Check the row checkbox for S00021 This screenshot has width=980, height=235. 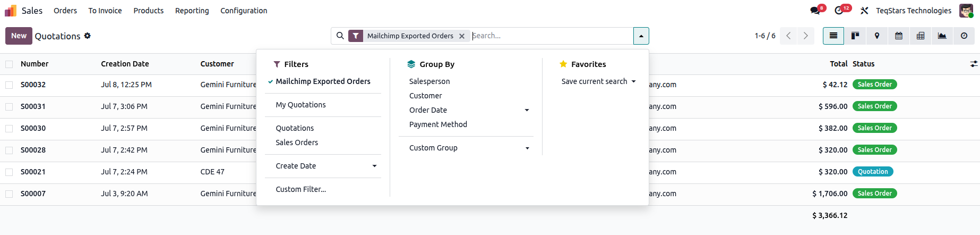pos(9,172)
